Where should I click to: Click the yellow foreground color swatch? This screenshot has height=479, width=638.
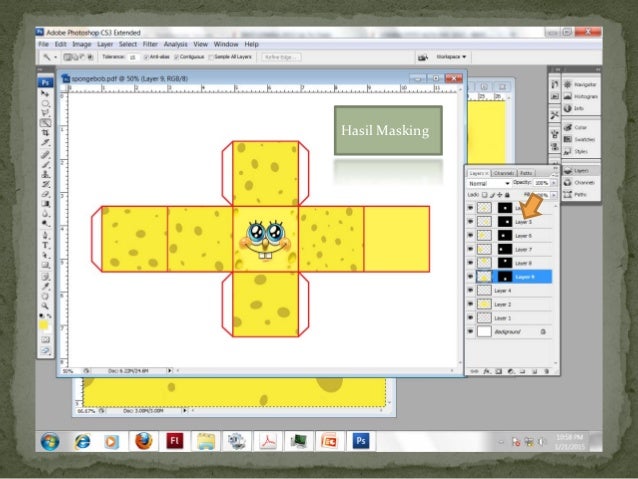point(43,325)
